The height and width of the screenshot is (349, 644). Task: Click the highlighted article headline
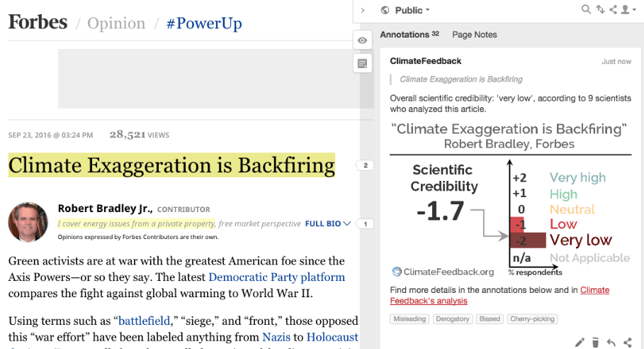pyautogui.click(x=171, y=165)
